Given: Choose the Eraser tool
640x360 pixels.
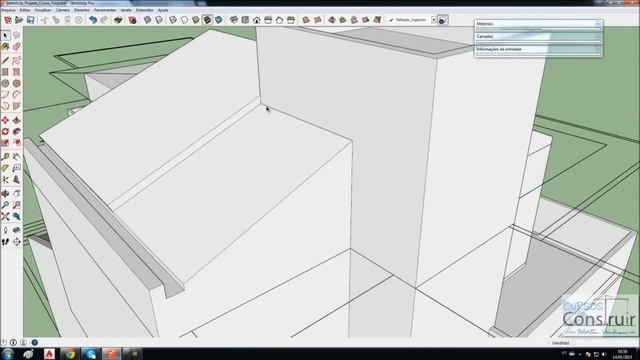Looking at the screenshot, I should pos(16,47).
